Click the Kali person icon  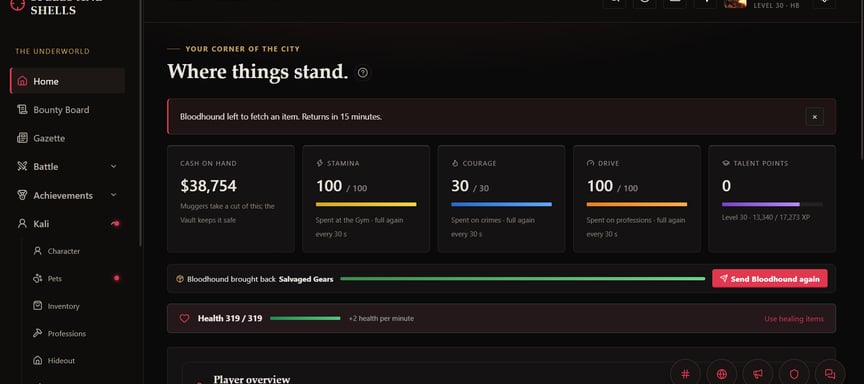coord(22,224)
